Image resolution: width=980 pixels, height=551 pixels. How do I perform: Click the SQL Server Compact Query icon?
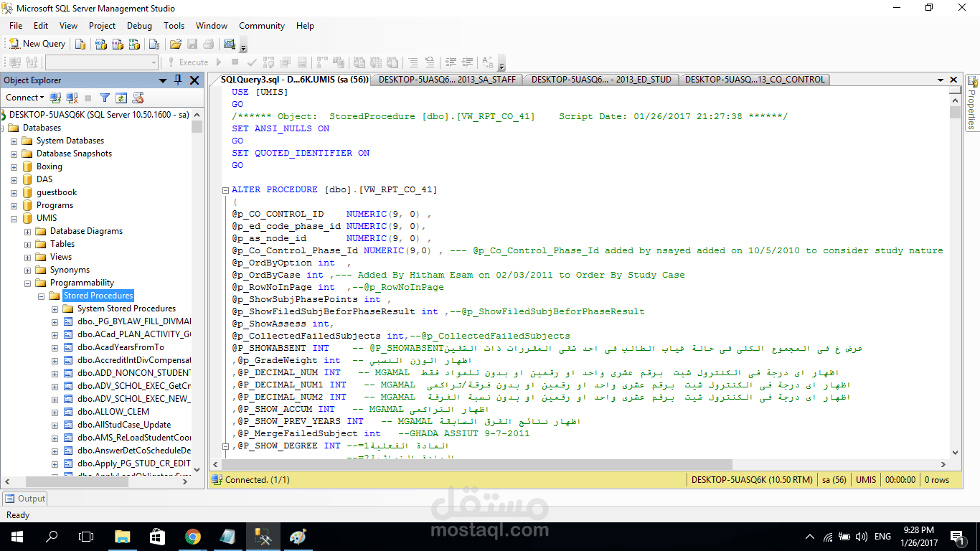point(153,44)
